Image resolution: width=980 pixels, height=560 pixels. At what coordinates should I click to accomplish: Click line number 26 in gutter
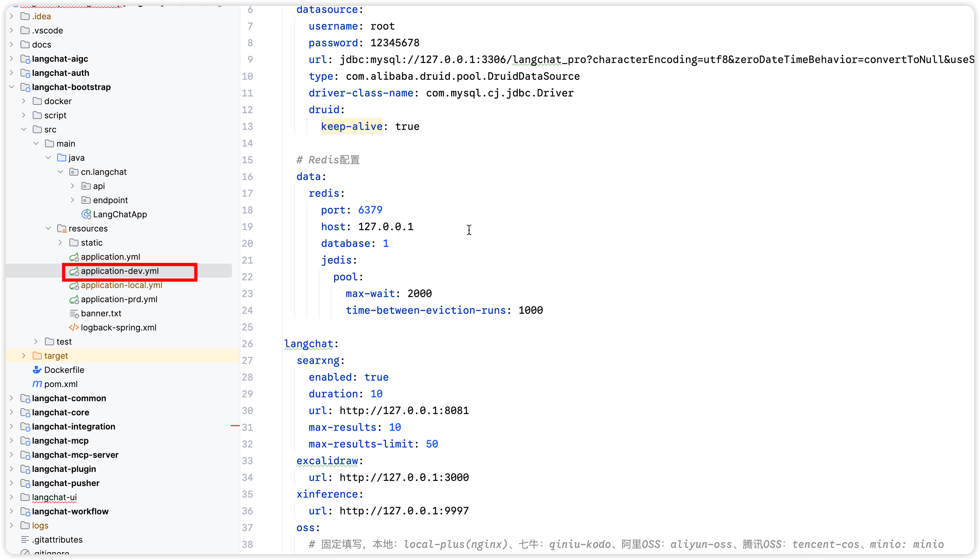click(247, 344)
